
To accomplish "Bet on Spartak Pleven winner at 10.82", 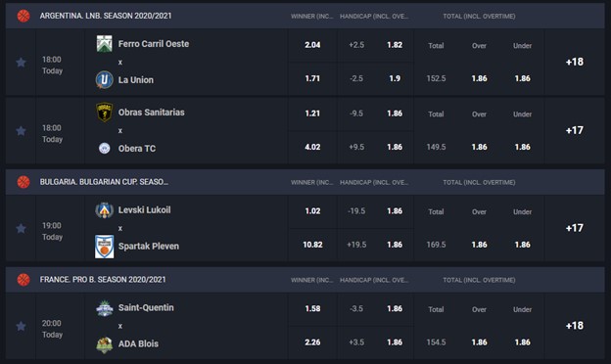I will pyautogui.click(x=312, y=245).
